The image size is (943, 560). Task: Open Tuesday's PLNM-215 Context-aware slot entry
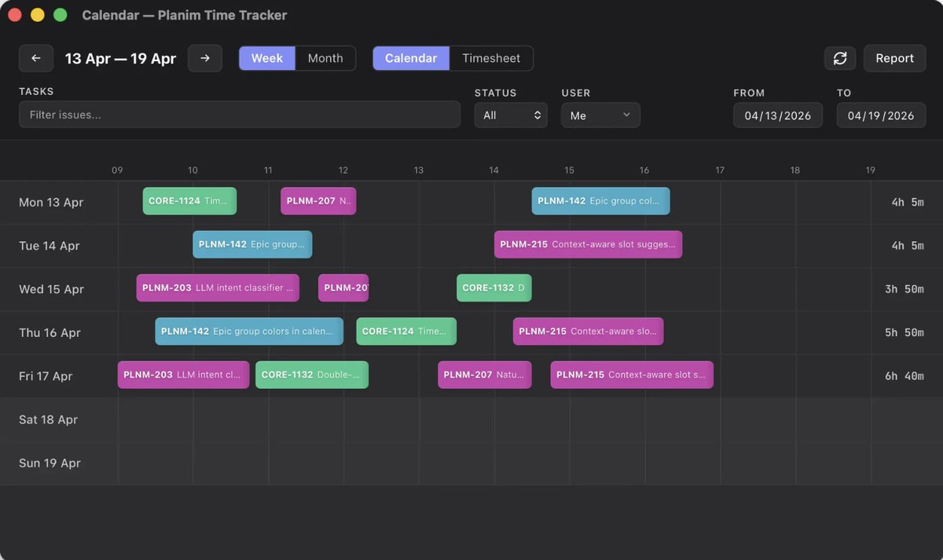click(588, 244)
